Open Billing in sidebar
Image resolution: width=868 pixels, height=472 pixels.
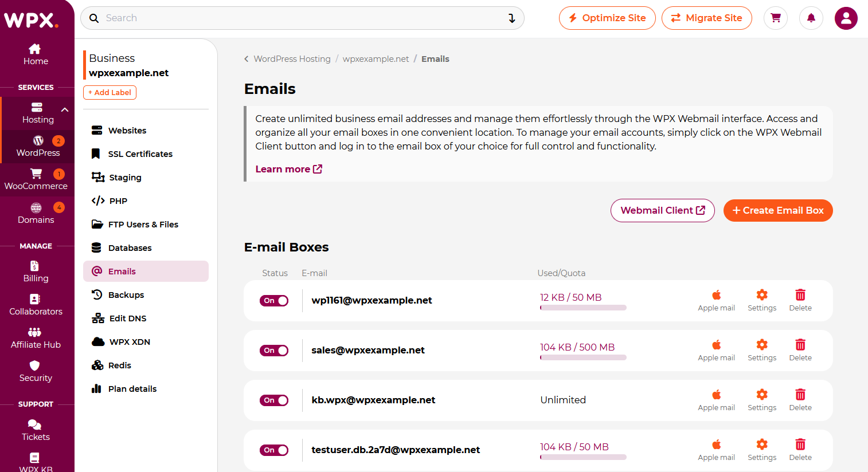[36, 272]
